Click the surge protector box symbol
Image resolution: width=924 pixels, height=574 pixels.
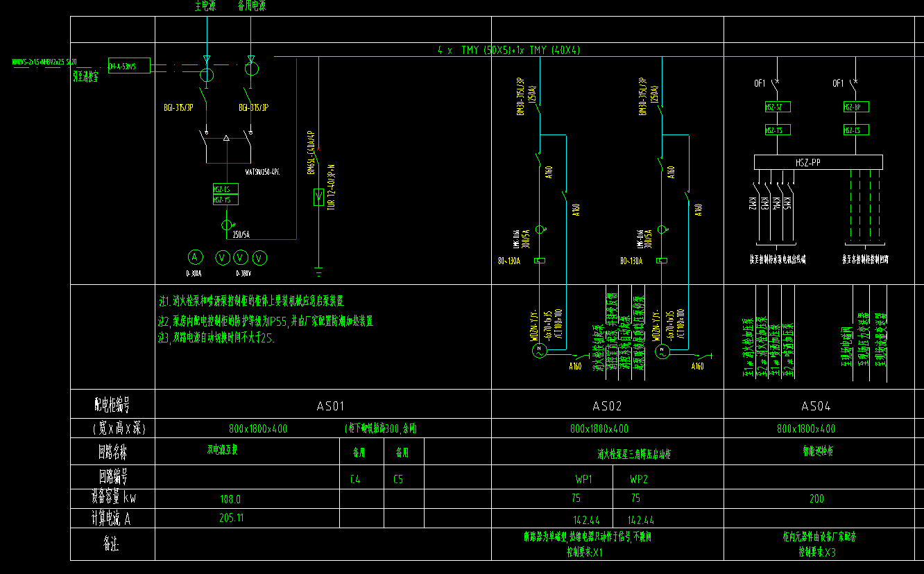point(318,198)
